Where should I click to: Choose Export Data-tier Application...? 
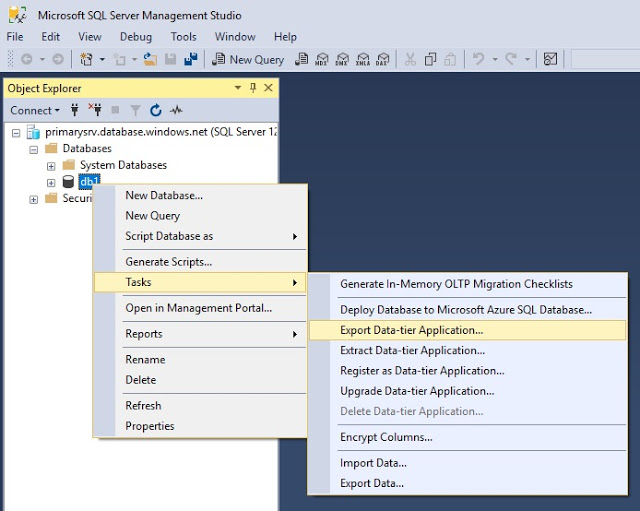467,330
